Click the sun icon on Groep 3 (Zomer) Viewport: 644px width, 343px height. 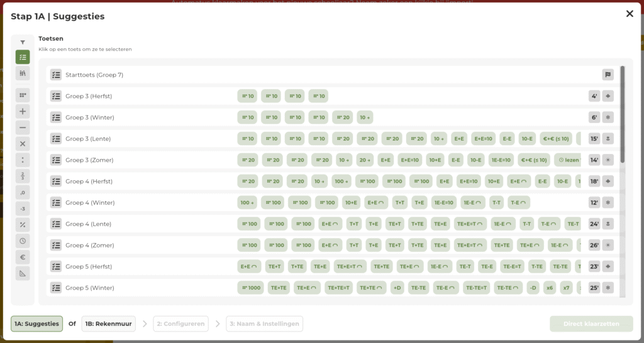click(608, 160)
